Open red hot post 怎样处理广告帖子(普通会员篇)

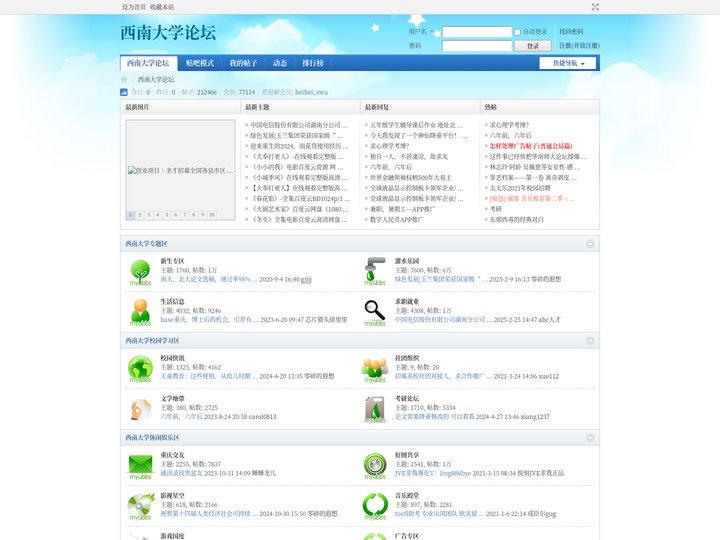pyautogui.click(x=531, y=146)
